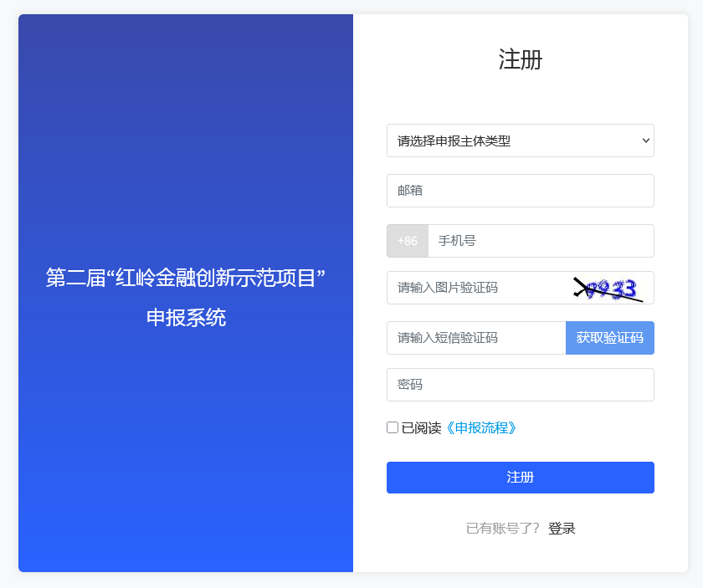The height and width of the screenshot is (588, 703).
Task: Click the +86 country code prefix
Action: 408,241
